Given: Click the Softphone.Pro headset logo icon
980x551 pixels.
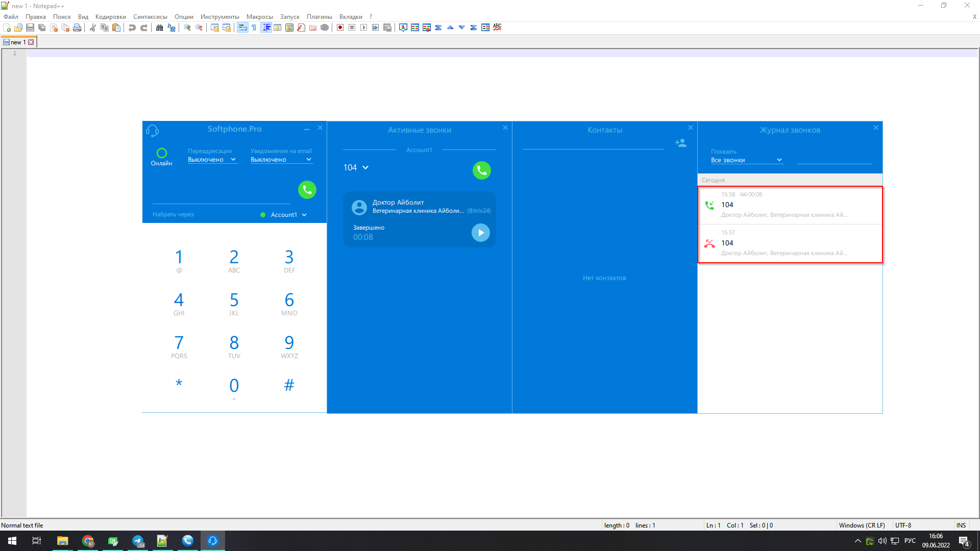Looking at the screenshot, I should coord(152,131).
